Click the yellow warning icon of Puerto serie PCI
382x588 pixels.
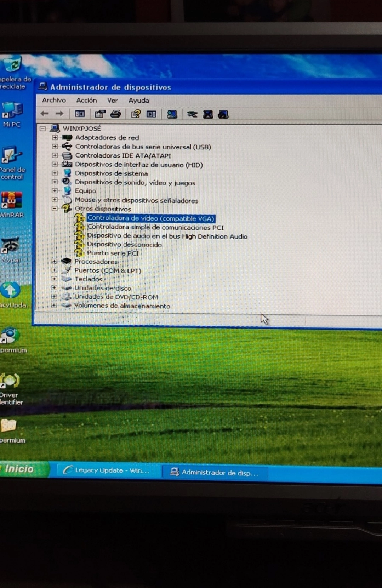point(79,253)
